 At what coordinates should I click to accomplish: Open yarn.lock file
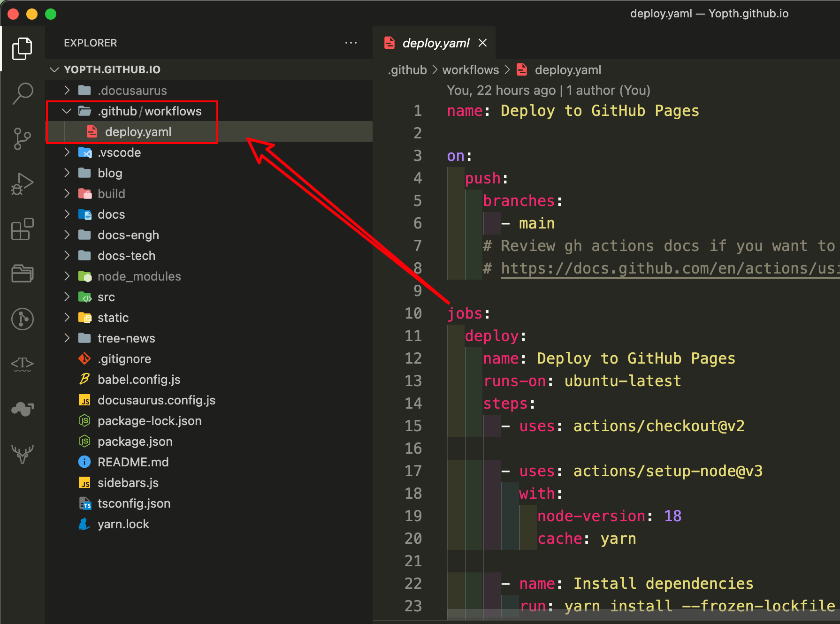(209, 524)
